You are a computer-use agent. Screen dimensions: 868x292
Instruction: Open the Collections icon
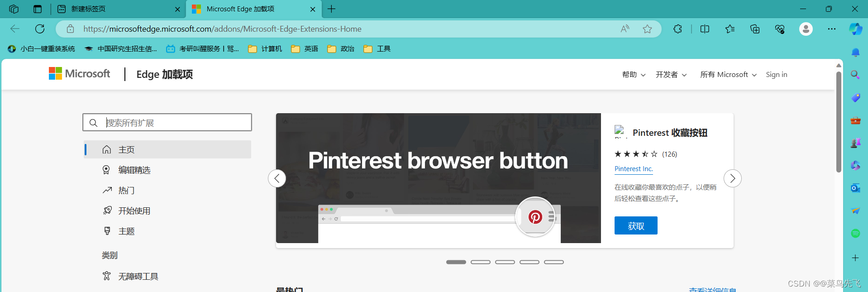[x=755, y=29]
